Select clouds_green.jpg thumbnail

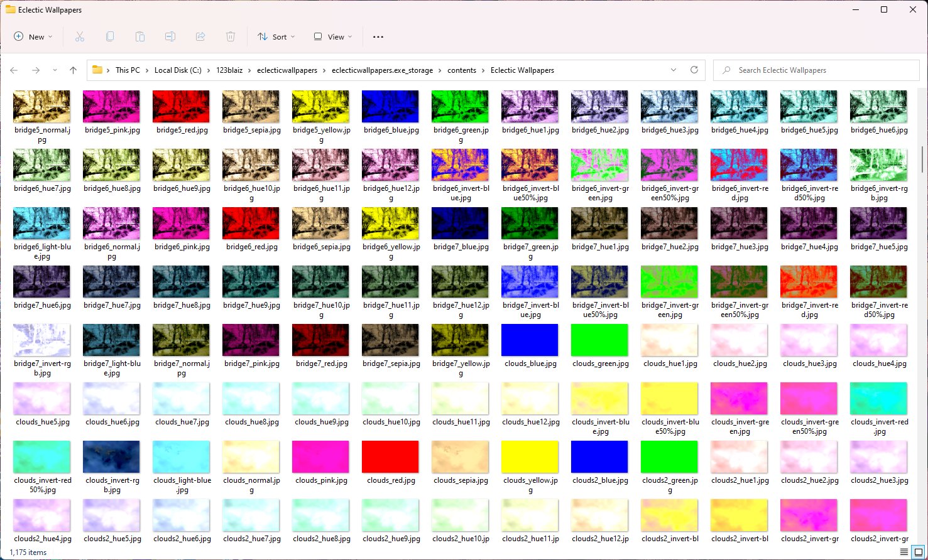tap(600, 340)
